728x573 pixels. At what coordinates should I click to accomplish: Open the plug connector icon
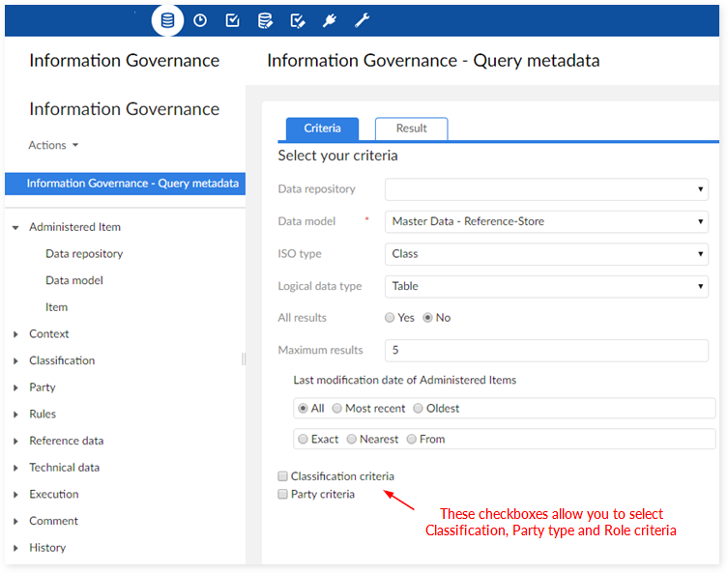[330, 20]
